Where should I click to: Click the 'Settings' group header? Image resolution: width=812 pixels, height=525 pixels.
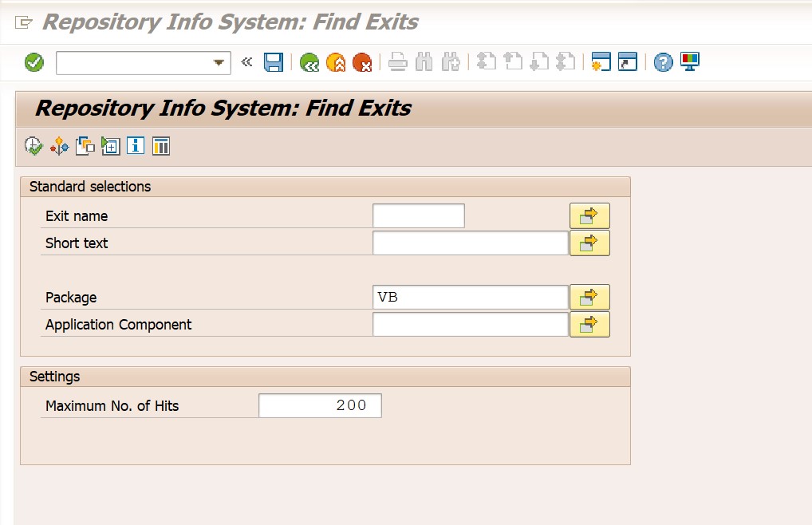(325, 377)
